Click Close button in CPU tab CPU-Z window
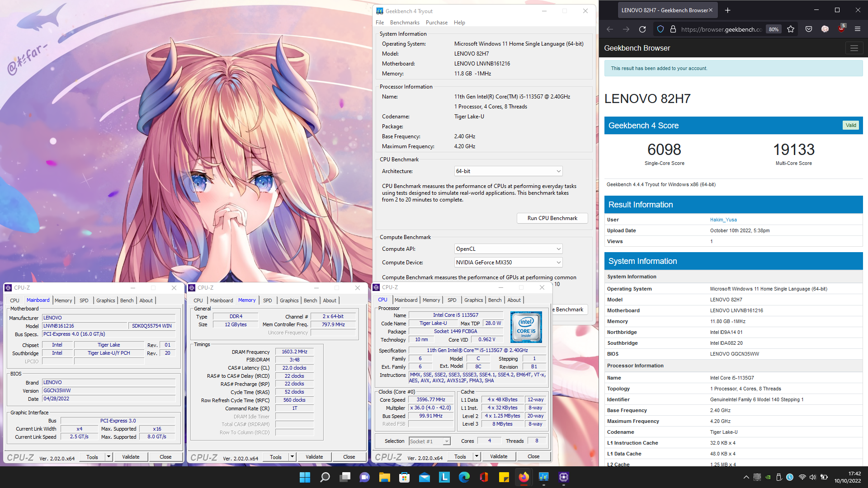 [x=533, y=456]
